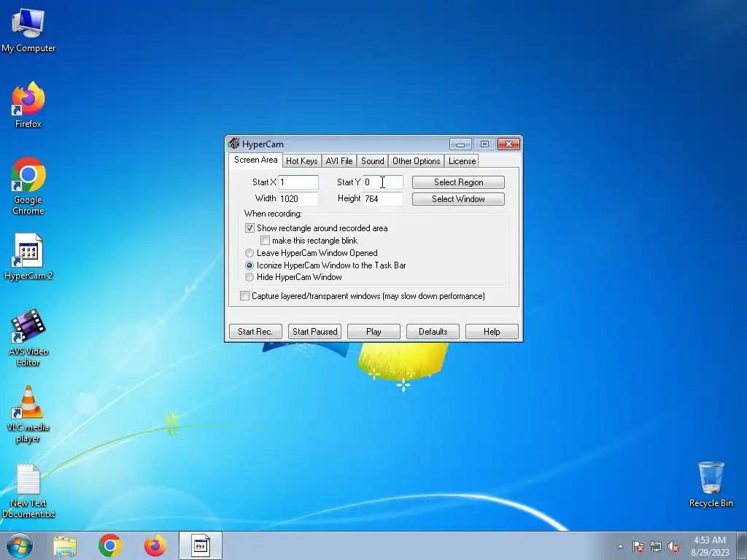Open the clock showing 4:53 AM
The height and width of the screenshot is (560, 747).
click(710, 546)
